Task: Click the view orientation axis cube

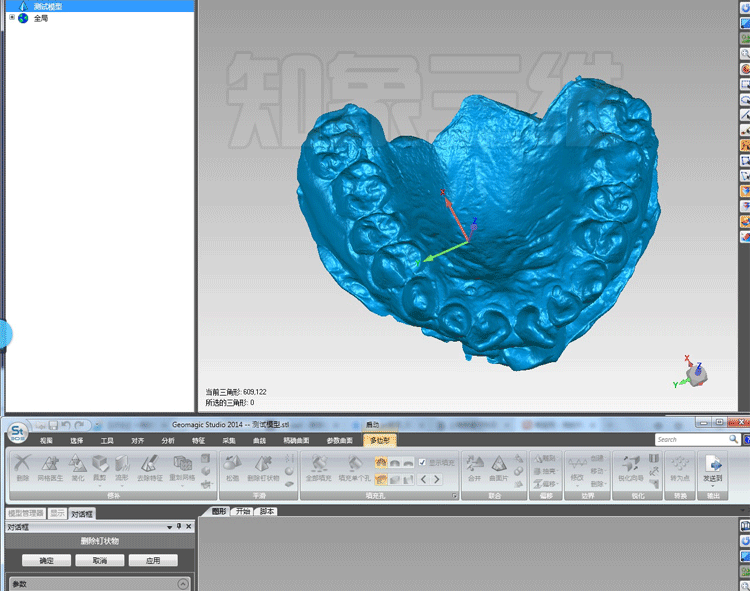Action: point(695,374)
